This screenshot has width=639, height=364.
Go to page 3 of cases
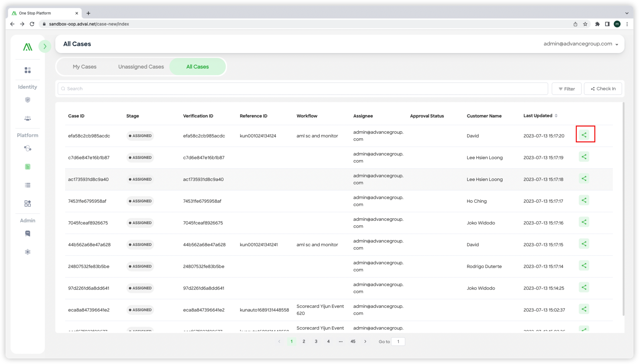click(x=316, y=341)
